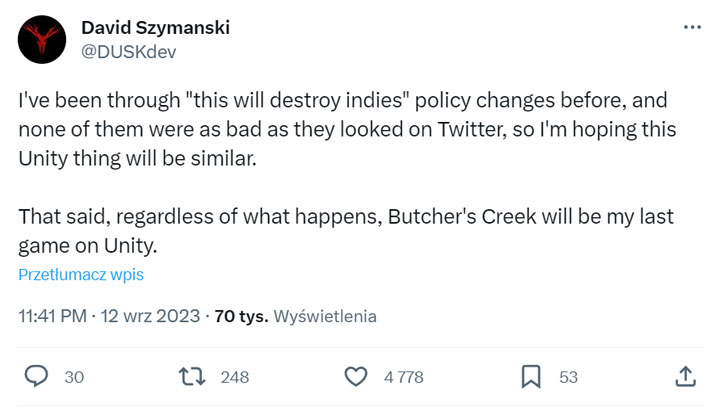Click the "Wyświetlenia" views label
The image size is (720, 411).
point(325,316)
